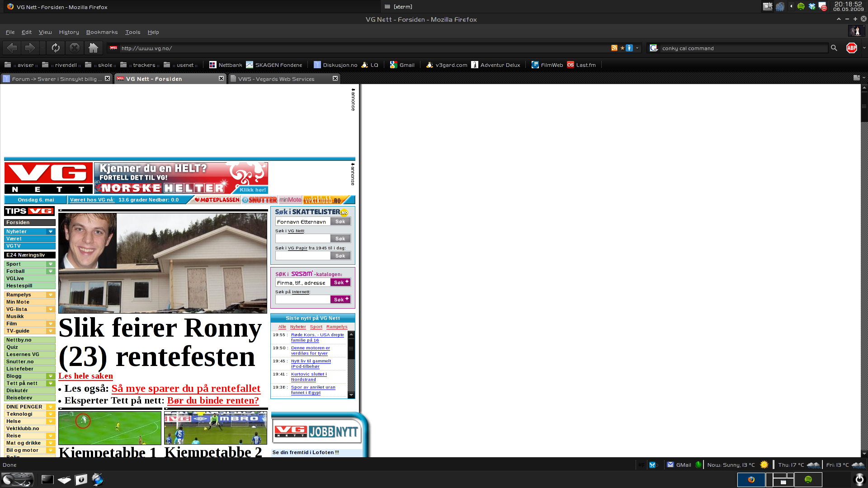Open Spotify from the system tray
The width and height of the screenshot is (868, 488).
(801, 7)
